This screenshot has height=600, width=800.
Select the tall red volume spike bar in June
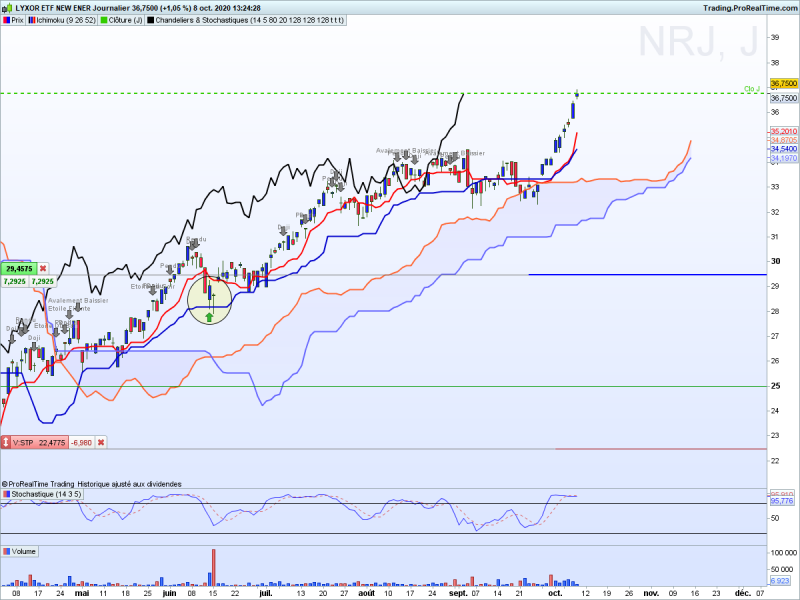pos(214,567)
